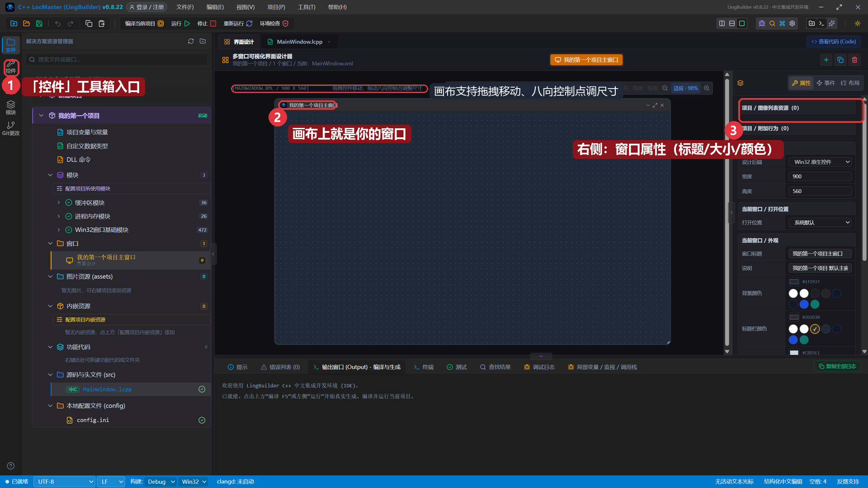Image resolution: width=868 pixels, height=488 pixels.
Task: Select the horizontal split layout toggle
Action: point(732,23)
